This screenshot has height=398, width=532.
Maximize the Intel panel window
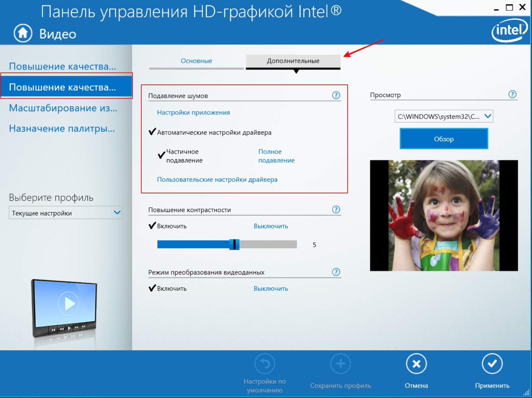click(x=509, y=7)
